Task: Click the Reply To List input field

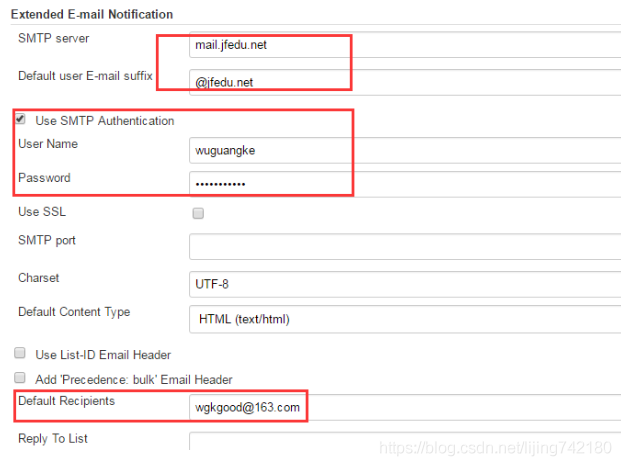Action: tap(400, 444)
